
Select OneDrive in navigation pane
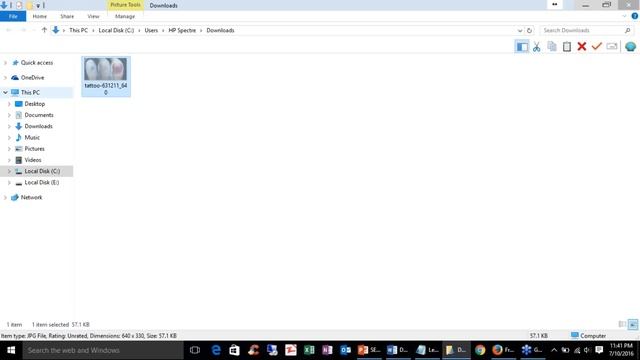pyautogui.click(x=32, y=78)
